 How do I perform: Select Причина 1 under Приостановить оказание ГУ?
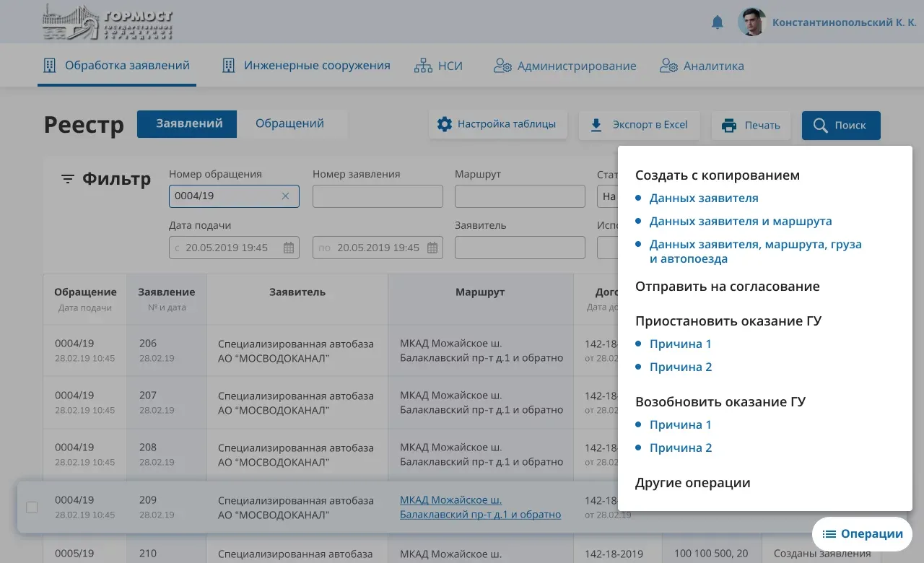click(681, 344)
